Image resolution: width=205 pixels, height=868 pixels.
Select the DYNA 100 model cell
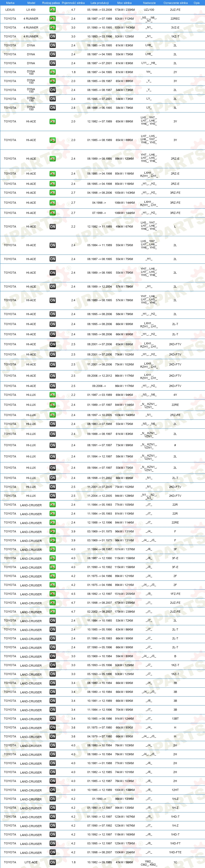click(x=31, y=72)
